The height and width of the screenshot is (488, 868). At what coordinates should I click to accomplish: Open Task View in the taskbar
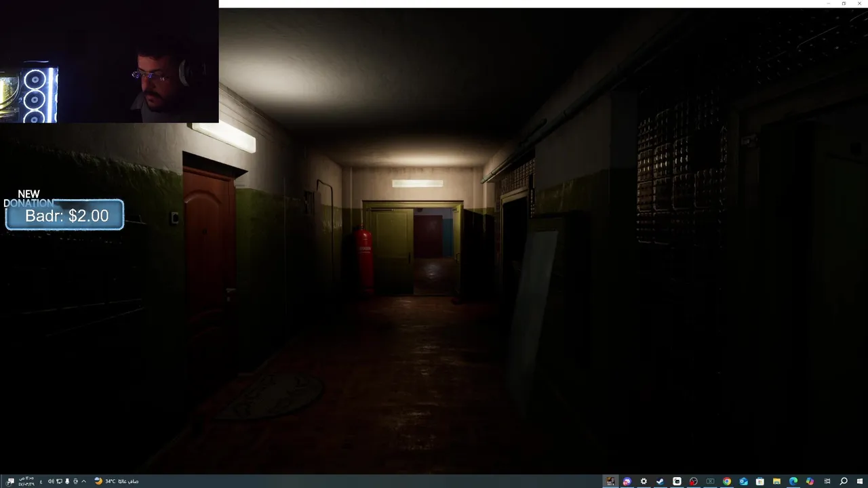pyautogui.click(x=827, y=481)
